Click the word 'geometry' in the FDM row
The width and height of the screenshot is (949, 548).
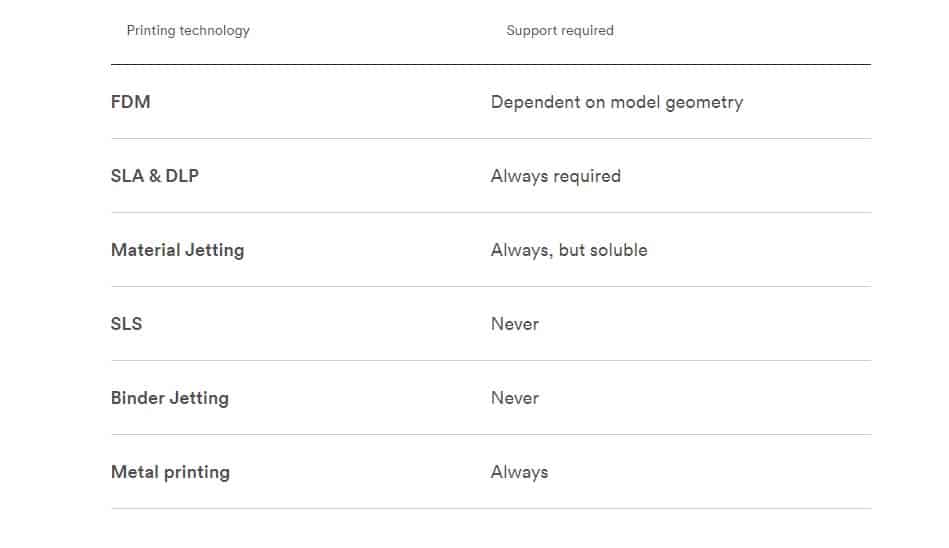[x=704, y=103]
